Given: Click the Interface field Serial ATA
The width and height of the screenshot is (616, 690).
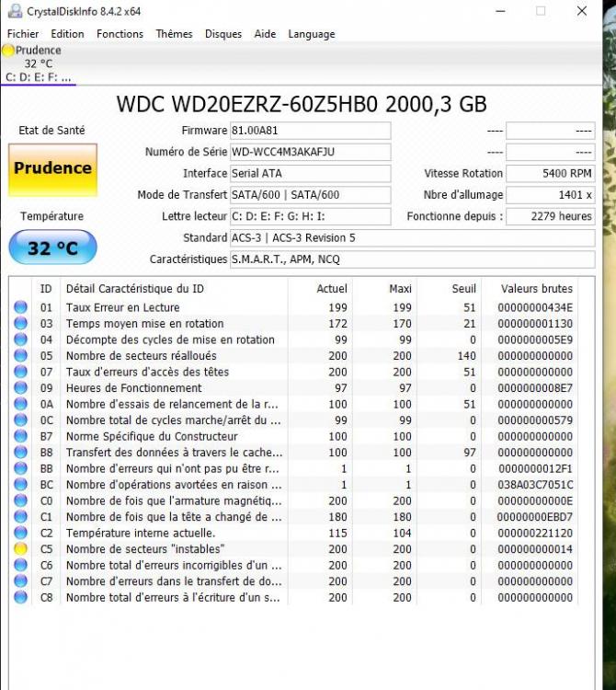Looking at the screenshot, I should (x=310, y=173).
